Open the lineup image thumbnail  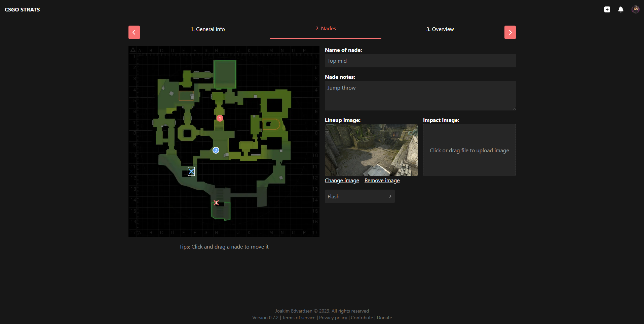371,150
